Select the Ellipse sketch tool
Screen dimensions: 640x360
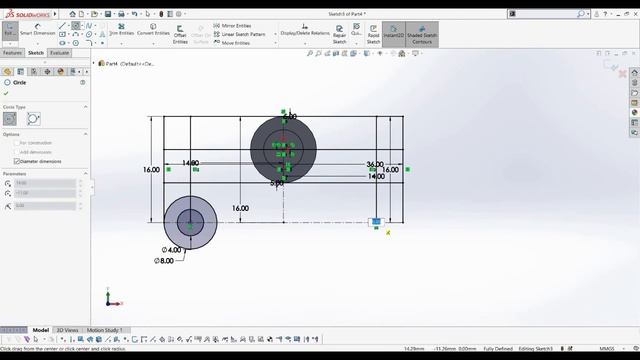[x=89, y=34]
